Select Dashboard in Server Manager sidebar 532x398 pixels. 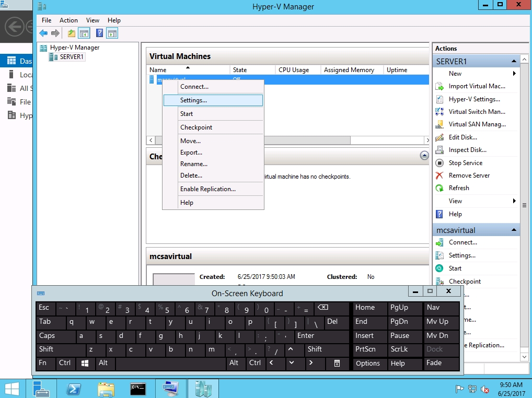coord(17,61)
